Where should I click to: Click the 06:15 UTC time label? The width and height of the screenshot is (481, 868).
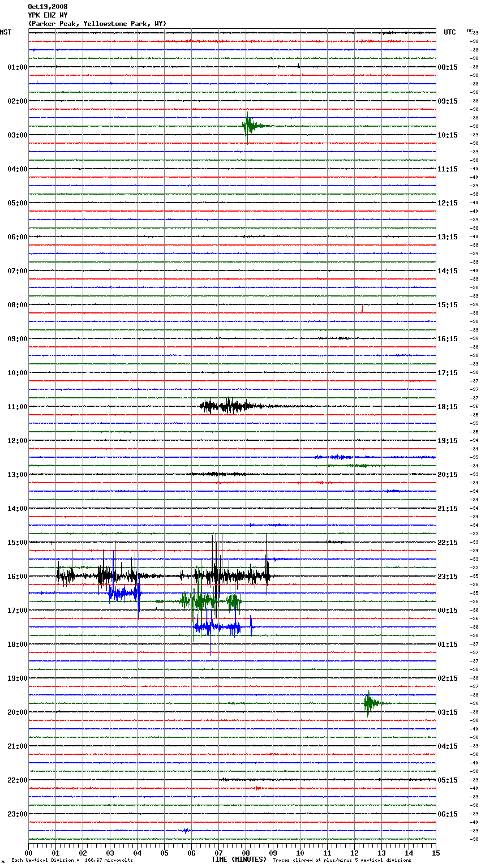pyautogui.click(x=448, y=814)
